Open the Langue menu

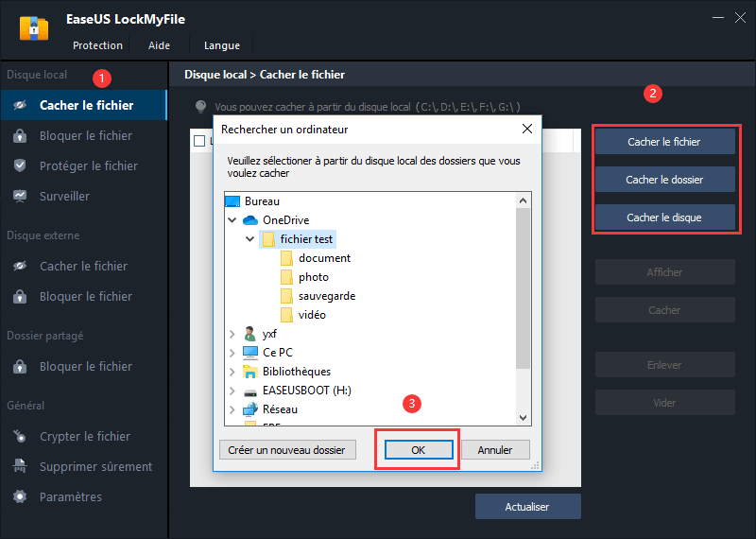(x=222, y=45)
